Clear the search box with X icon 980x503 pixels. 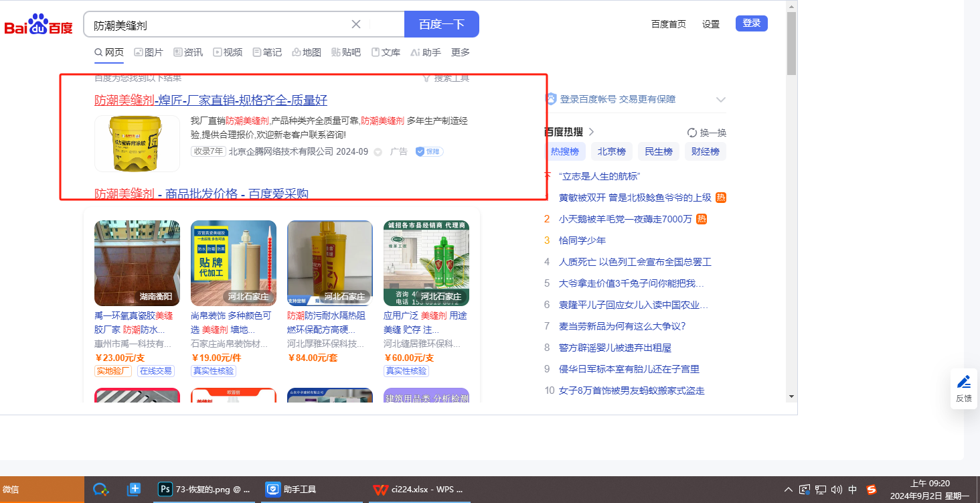356,25
